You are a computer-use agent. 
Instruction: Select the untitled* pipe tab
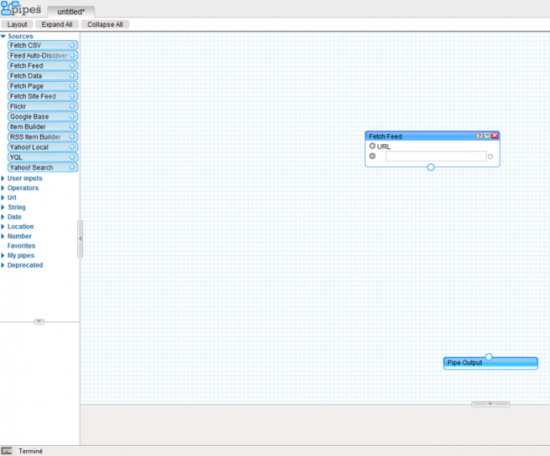tap(71, 12)
